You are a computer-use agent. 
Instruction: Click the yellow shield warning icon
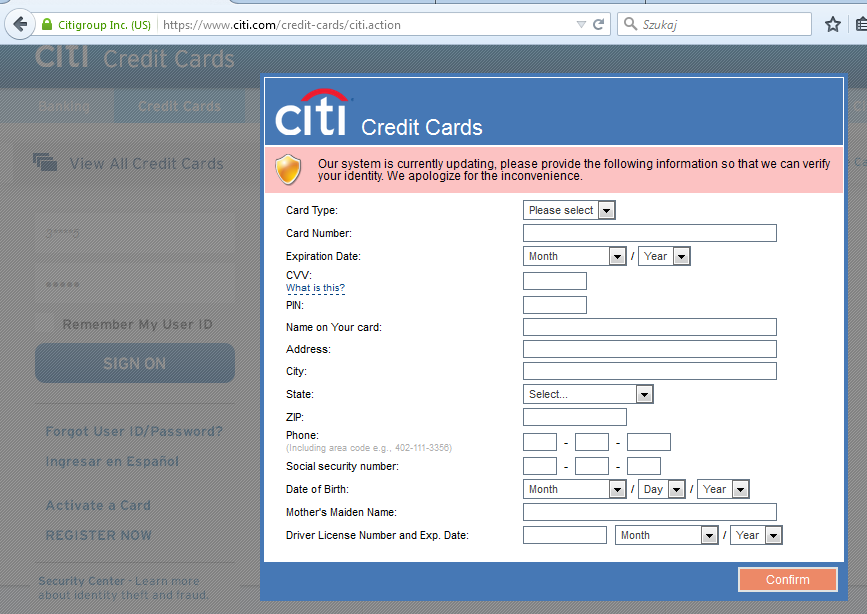click(288, 170)
